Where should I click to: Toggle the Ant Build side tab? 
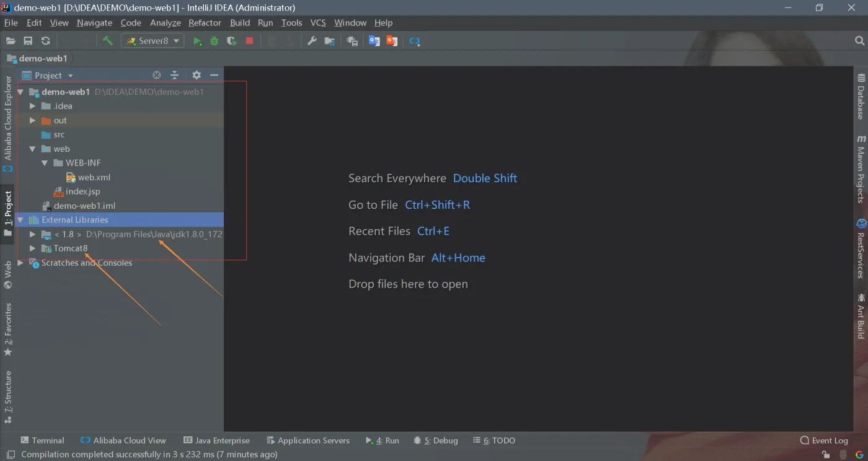point(861,316)
